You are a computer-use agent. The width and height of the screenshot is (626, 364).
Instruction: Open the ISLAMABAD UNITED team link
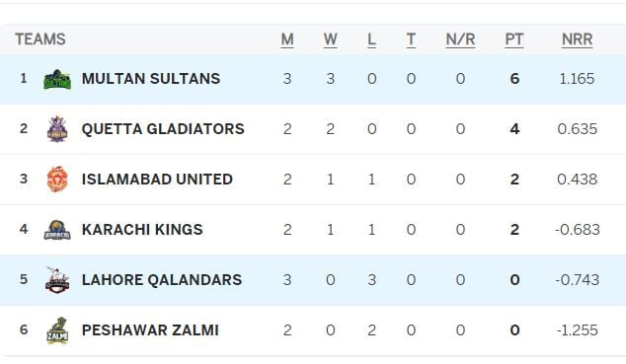click(x=157, y=179)
